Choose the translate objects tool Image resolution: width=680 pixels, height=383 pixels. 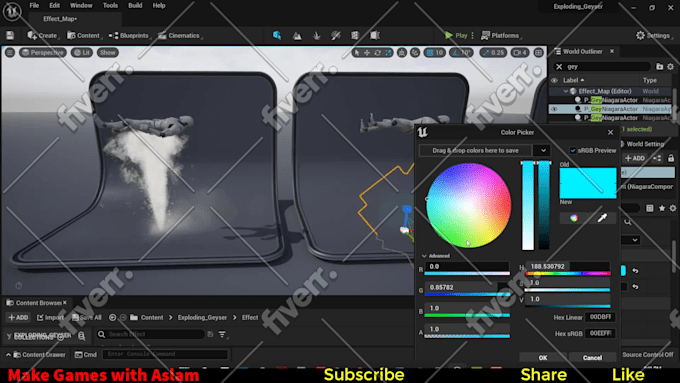pos(367,52)
